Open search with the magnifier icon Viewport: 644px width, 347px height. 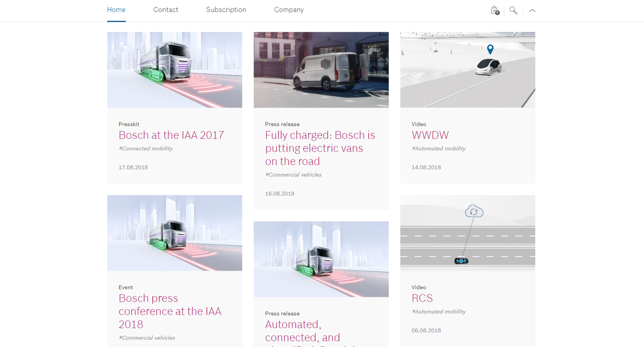pyautogui.click(x=513, y=10)
